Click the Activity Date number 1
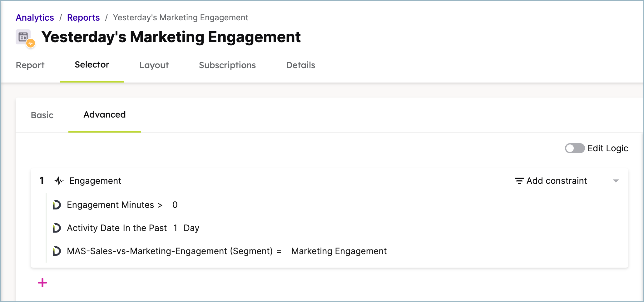The width and height of the screenshot is (644, 302). (175, 228)
